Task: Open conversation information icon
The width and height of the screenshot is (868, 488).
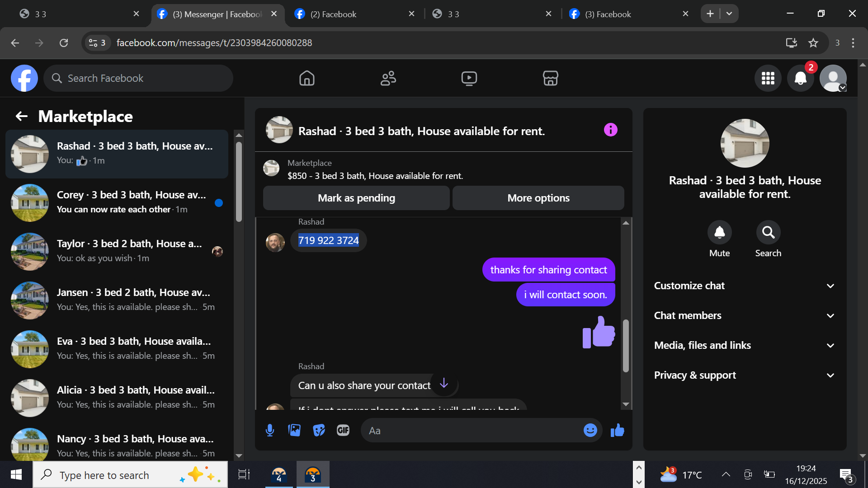Action: [x=611, y=130]
